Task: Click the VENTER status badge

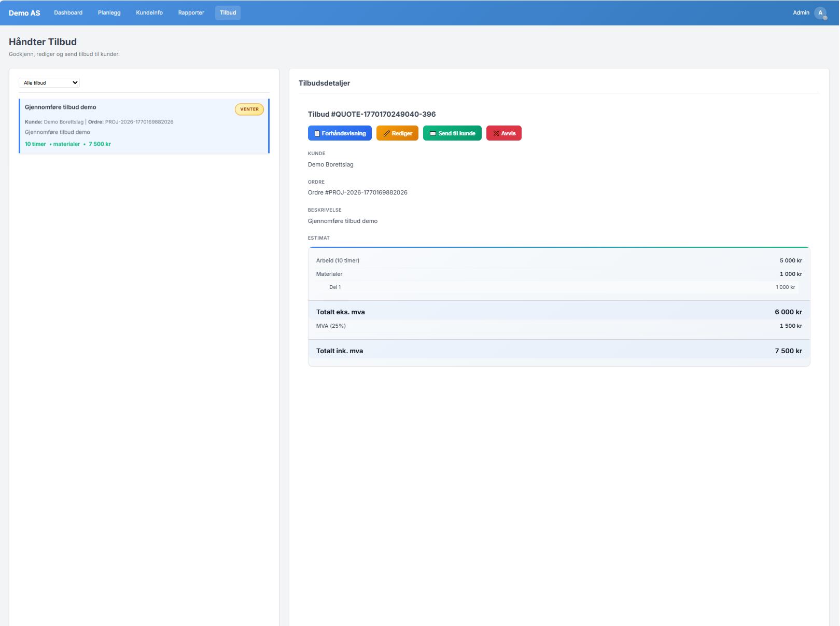Action: tap(249, 109)
